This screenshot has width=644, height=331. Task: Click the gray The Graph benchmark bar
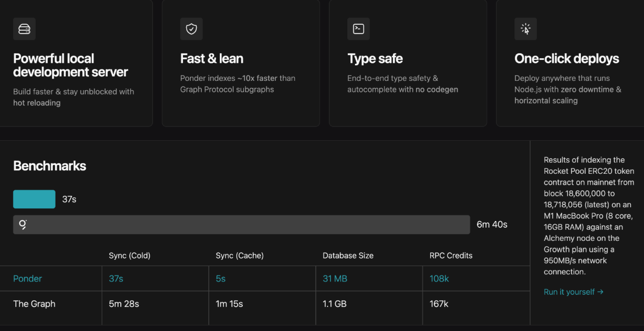point(242,224)
